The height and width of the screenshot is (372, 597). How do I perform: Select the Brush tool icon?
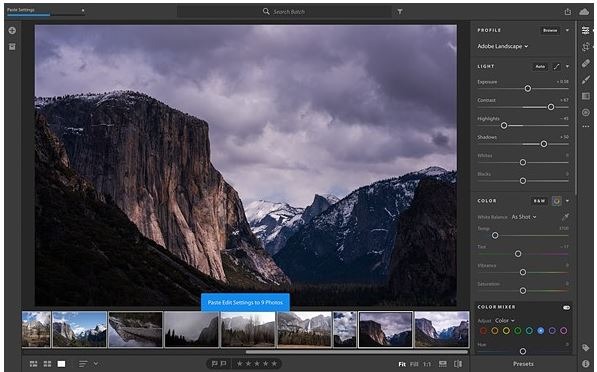click(586, 80)
